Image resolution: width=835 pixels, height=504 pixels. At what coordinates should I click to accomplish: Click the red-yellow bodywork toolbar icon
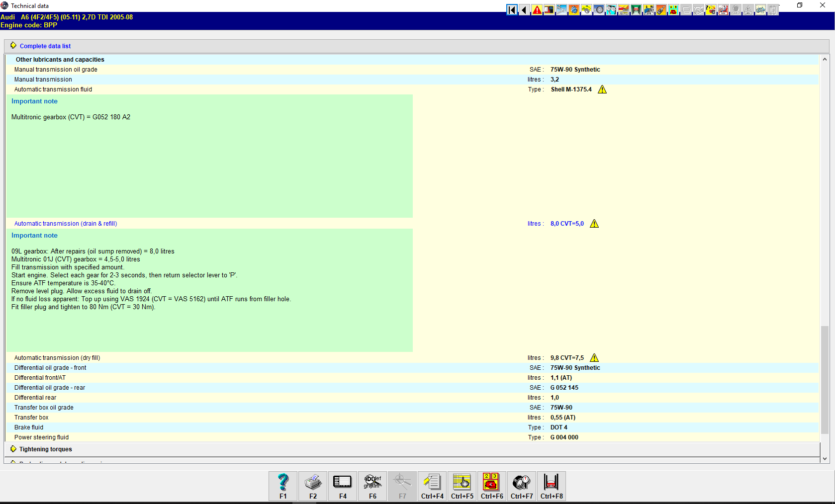(624, 10)
